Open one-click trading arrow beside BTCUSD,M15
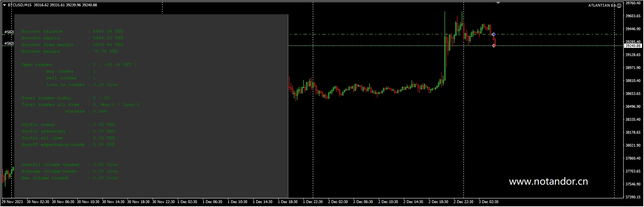The width and height of the screenshot is (644, 207). pyautogui.click(x=4, y=5)
